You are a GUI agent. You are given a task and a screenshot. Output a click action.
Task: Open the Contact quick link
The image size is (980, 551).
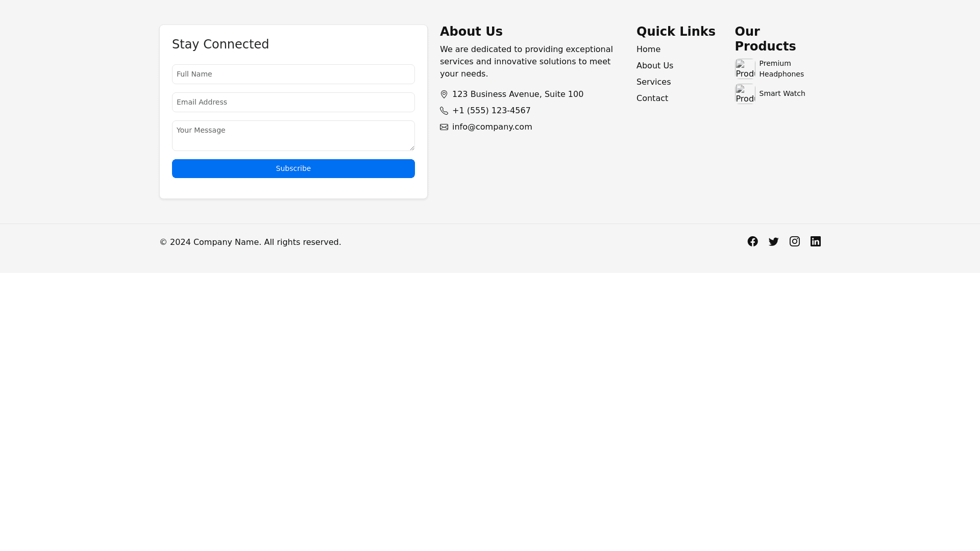(x=652, y=98)
